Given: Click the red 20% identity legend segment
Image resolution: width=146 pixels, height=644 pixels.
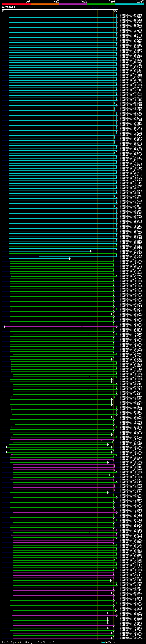Looking at the screenshot, I should point(16,4).
